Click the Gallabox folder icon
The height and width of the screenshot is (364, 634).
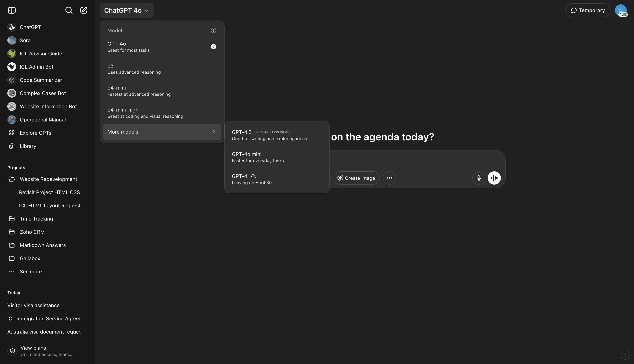pyautogui.click(x=12, y=259)
